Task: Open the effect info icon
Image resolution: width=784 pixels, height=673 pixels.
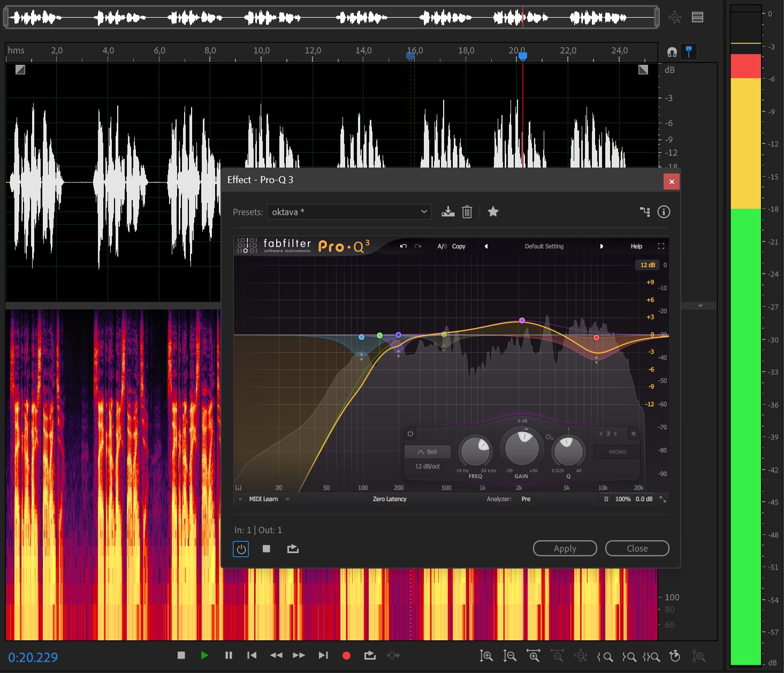Action: coord(664,212)
